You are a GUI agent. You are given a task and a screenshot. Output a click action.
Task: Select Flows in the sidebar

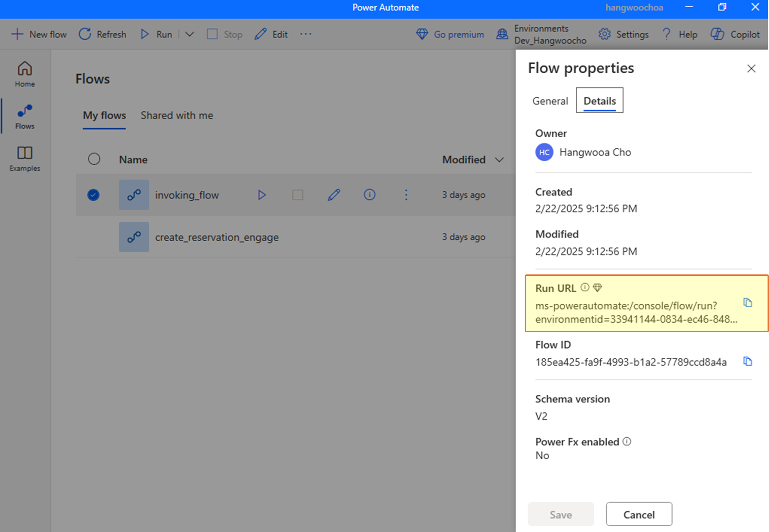tap(25, 117)
